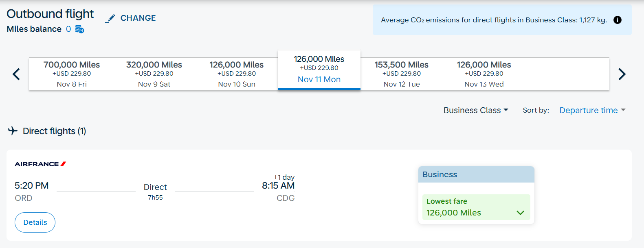This screenshot has width=644, height=248.
Task: Click the pencil edit icon beside CHANGE
Action: point(110,19)
